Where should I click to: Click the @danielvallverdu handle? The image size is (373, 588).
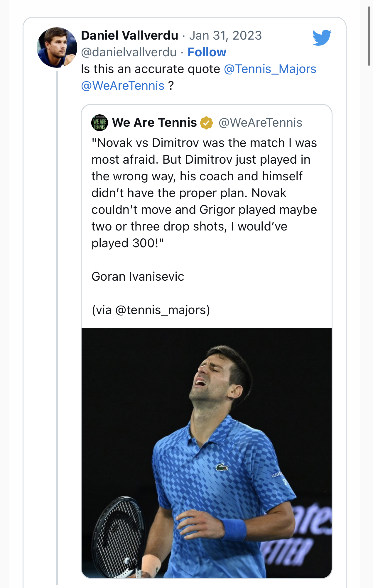point(129,52)
